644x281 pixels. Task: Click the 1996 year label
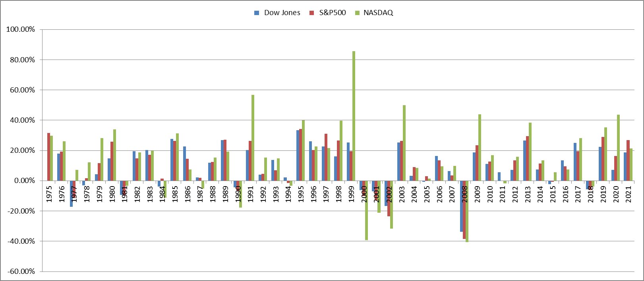(x=313, y=193)
